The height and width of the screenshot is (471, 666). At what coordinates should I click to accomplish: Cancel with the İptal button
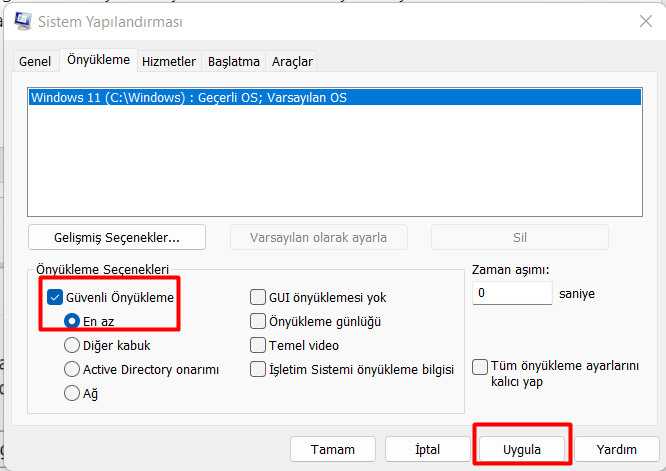[x=427, y=449]
